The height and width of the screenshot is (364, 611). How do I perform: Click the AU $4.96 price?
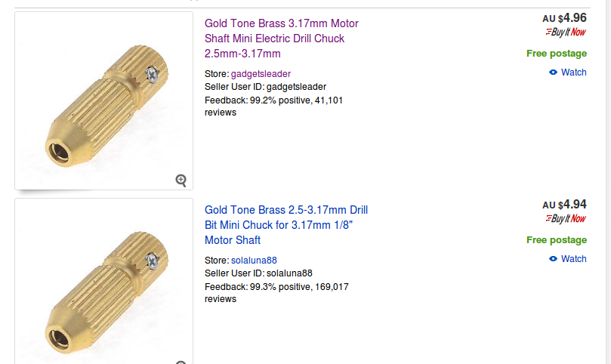click(x=564, y=17)
